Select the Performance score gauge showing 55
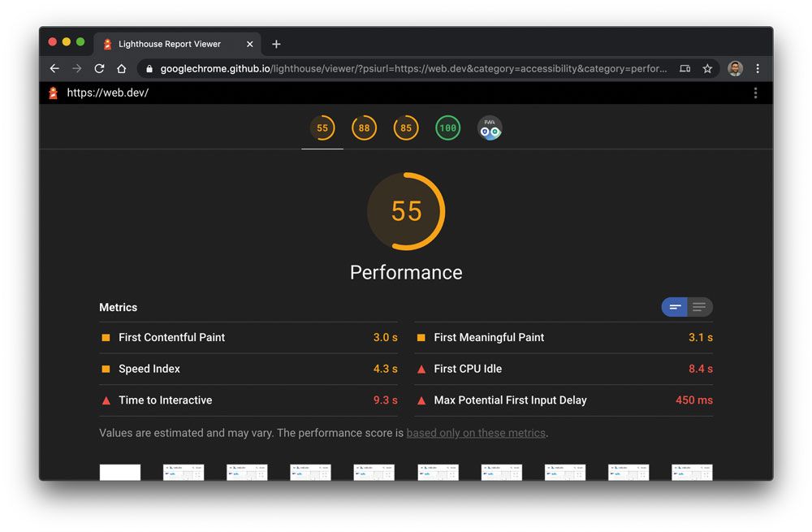The image size is (812, 532). click(406, 211)
